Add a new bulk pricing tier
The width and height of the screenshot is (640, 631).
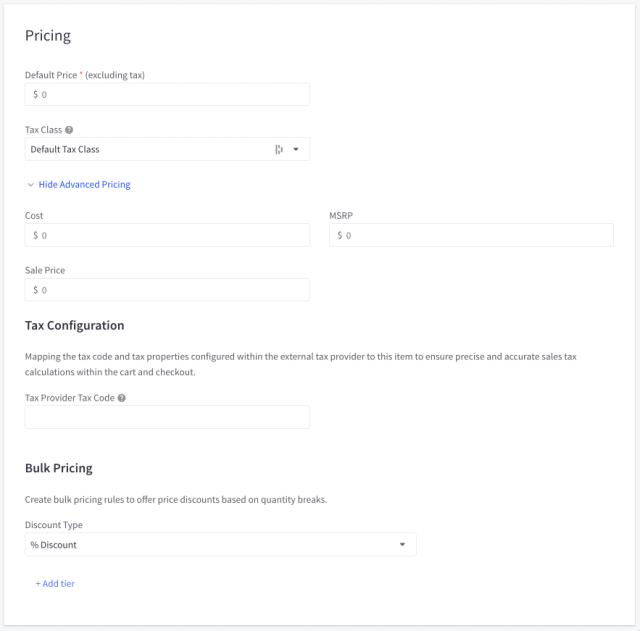click(x=55, y=584)
